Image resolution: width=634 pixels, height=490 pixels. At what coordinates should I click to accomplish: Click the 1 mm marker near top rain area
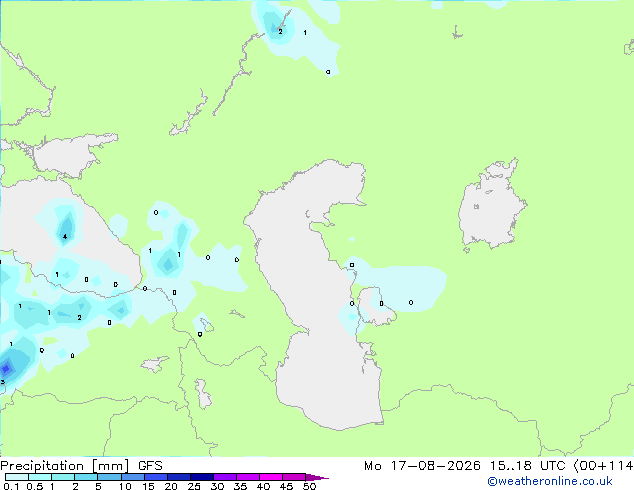coord(305,32)
